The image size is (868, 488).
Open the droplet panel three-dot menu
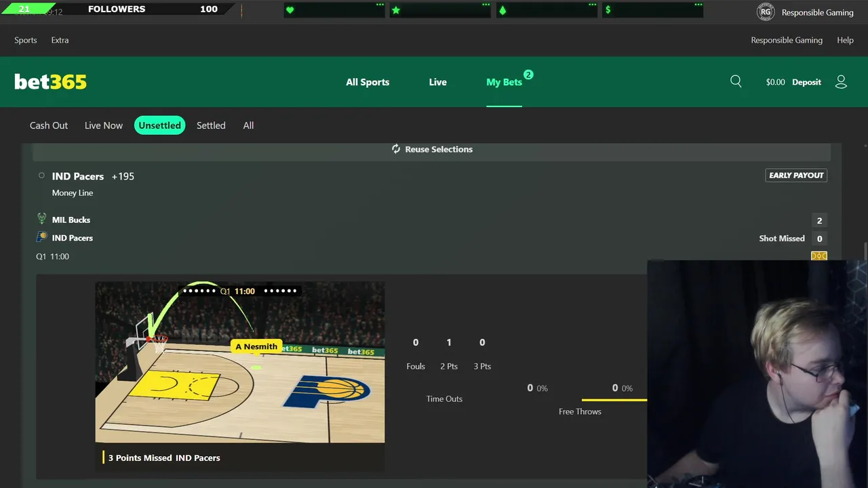[592, 5]
